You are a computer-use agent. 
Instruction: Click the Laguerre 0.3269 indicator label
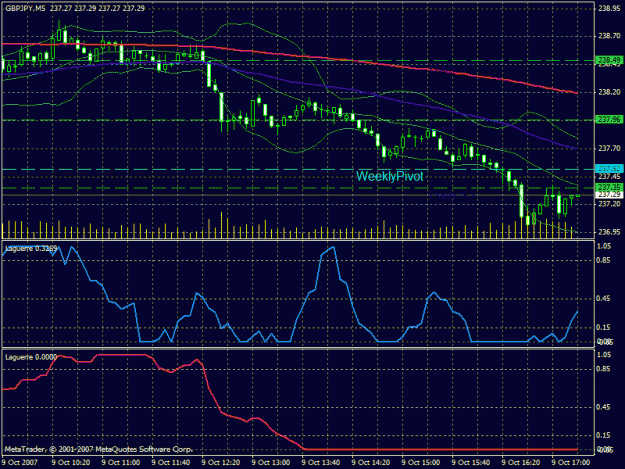pyautogui.click(x=31, y=248)
